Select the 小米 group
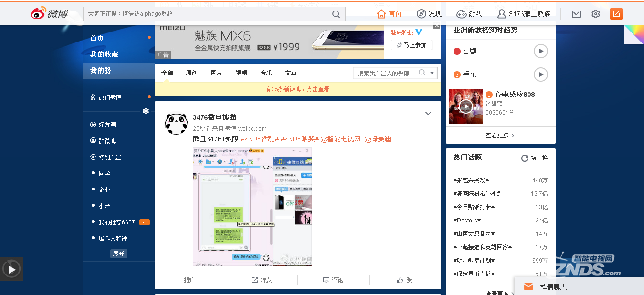Image resolution: width=644 pixels, height=295 pixels. coord(104,206)
